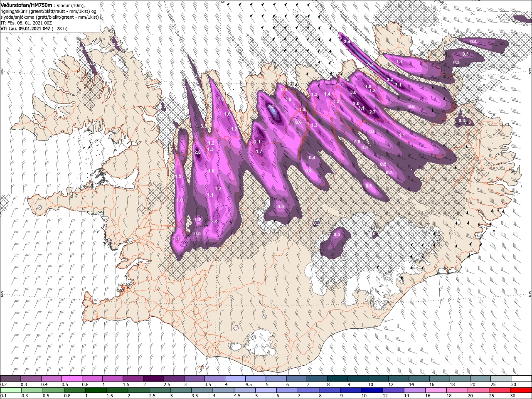Click the 15W longitude label at top
This screenshot has width=532, height=399.
[440, 2]
